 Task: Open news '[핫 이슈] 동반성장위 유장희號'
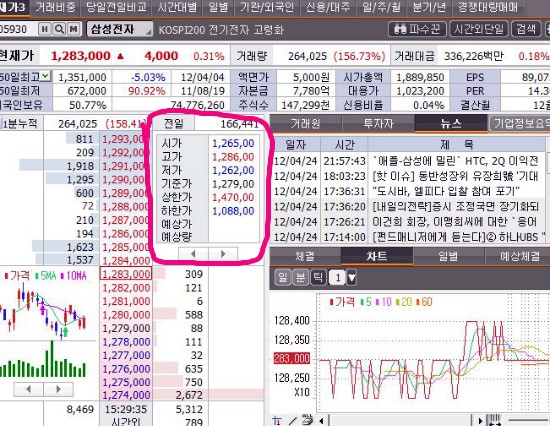coord(455,176)
